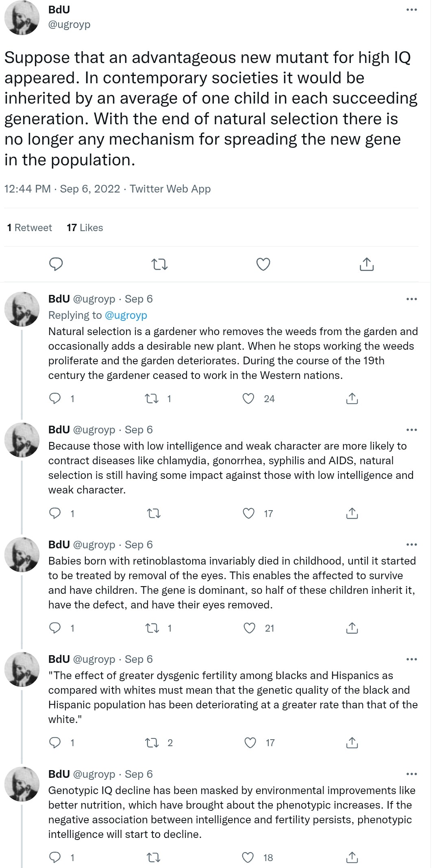Image resolution: width=439 pixels, height=868 pixels.
Task: Open options menu on the gardener reply
Action: pyautogui.click(x=412, y=299)
